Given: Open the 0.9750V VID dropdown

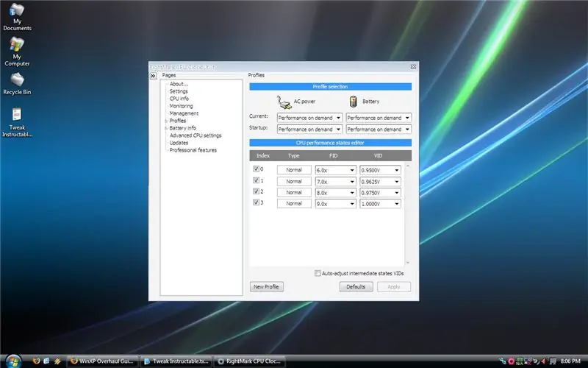Looking at the screenshot, I should [380, 193].
